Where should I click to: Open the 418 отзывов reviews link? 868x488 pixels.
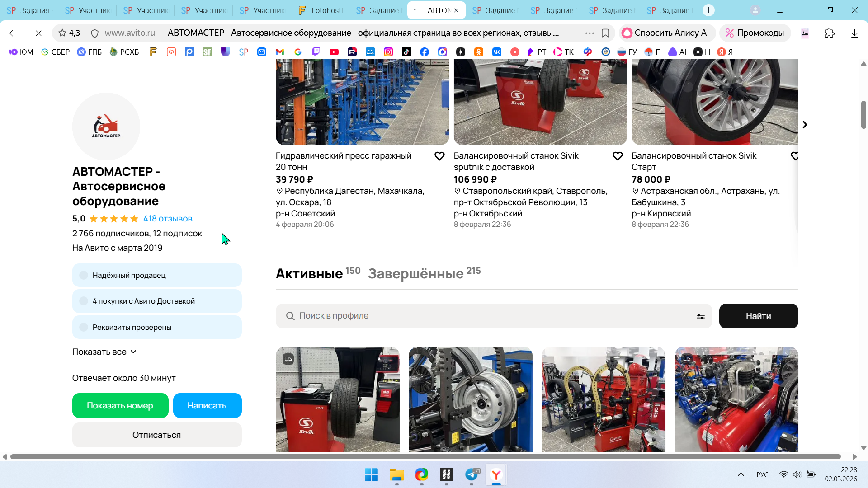tap(168, 219)
